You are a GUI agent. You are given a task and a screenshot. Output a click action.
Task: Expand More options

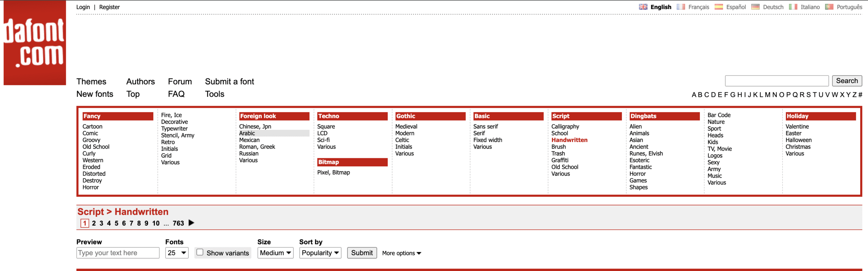click(401, 253)
